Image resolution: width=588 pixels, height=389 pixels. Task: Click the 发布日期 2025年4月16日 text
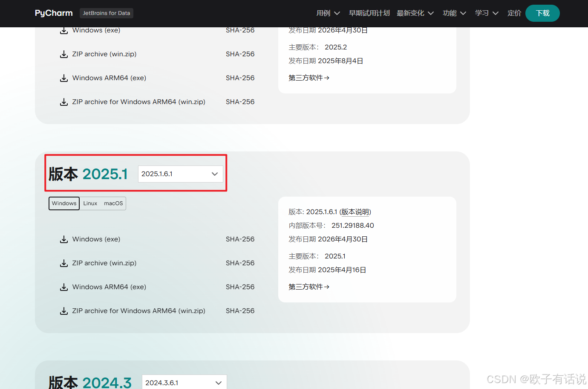point(327,270)
